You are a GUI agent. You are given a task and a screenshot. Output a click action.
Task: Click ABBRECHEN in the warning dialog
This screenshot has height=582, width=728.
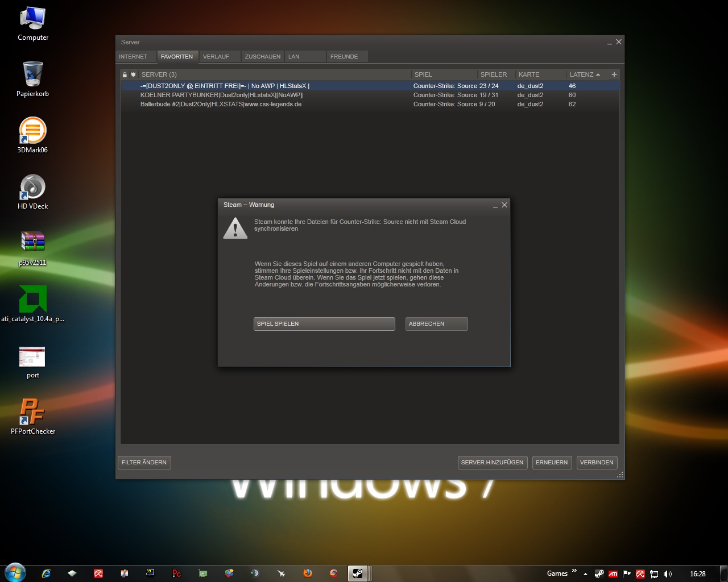point(437,324)
